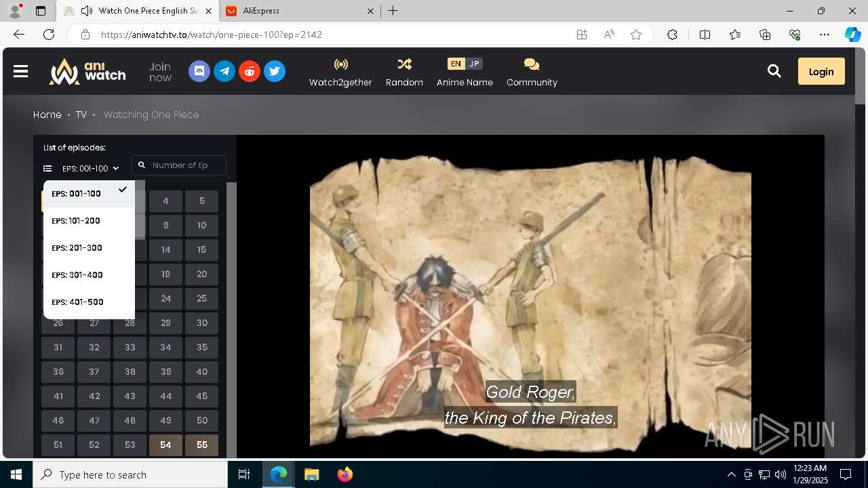Open episode 37
Screen dimensions: 868x488
tap(94, 372)
